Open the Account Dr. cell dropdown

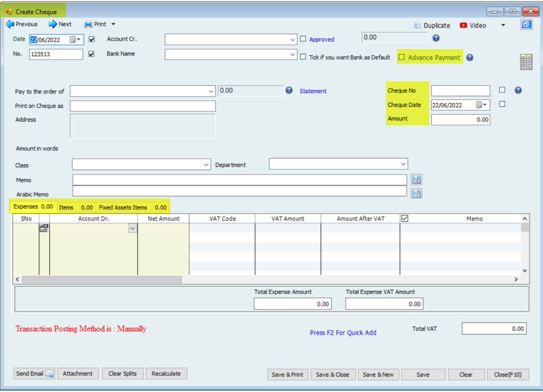tap(133, 228)
